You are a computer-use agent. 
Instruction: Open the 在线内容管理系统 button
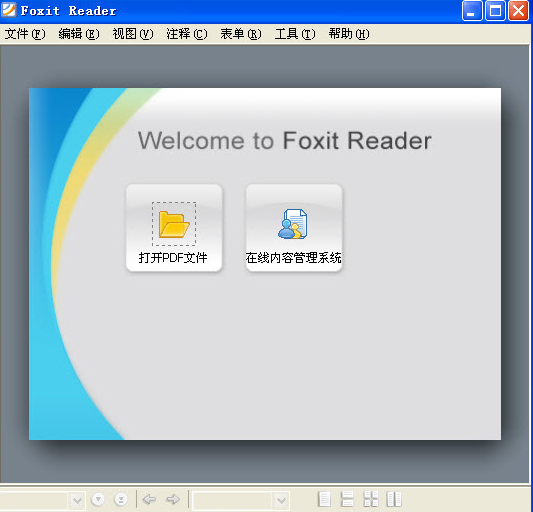pyautogui.click(x=294, y=228)
